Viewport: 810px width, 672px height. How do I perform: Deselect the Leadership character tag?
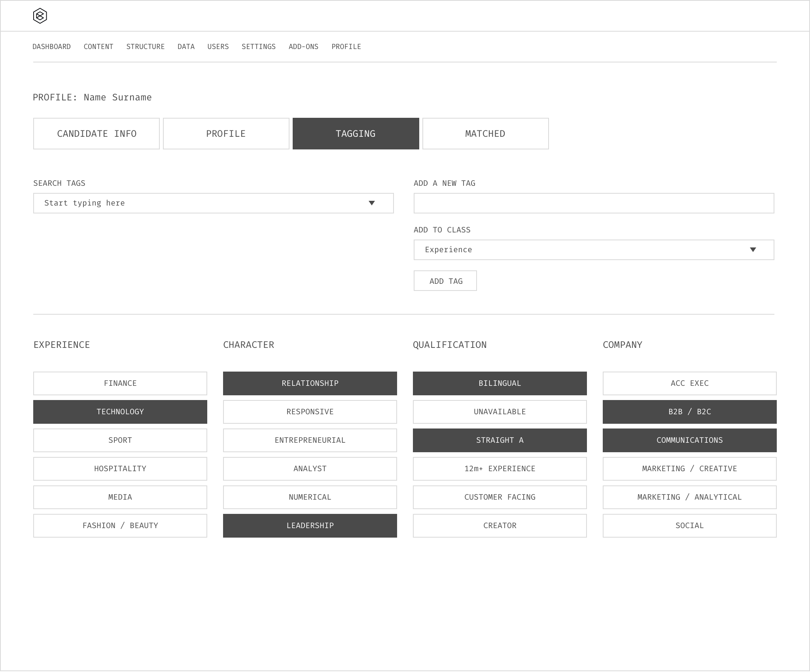[310, 526]
